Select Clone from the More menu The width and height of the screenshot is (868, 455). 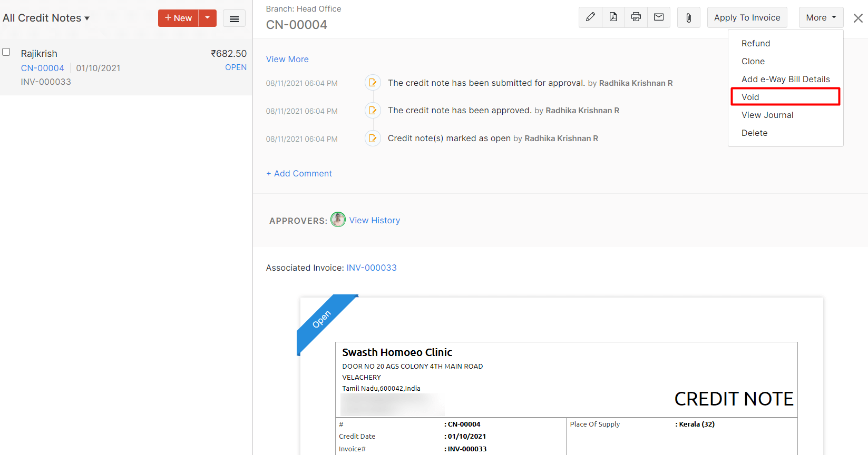coord(753,61)
